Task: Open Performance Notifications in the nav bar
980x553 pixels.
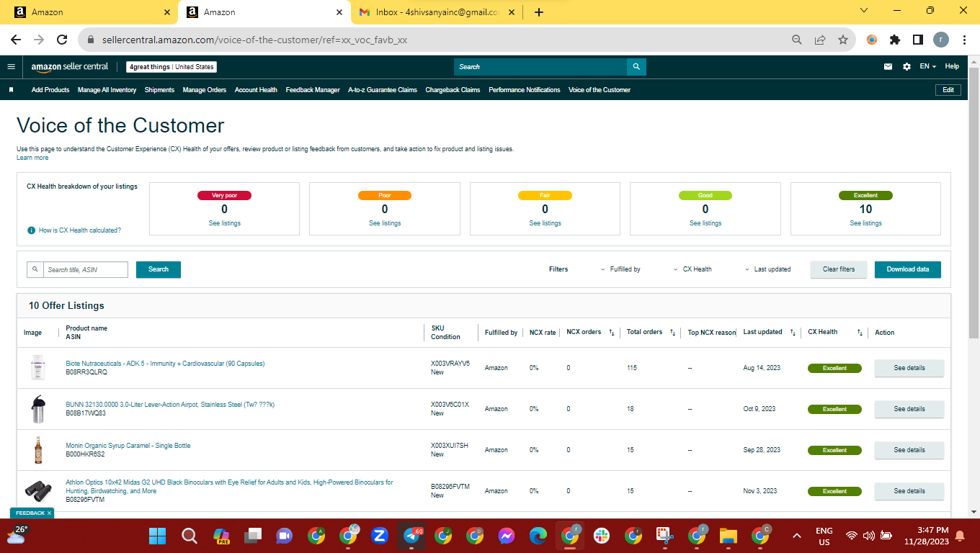Action: (525, 90)
